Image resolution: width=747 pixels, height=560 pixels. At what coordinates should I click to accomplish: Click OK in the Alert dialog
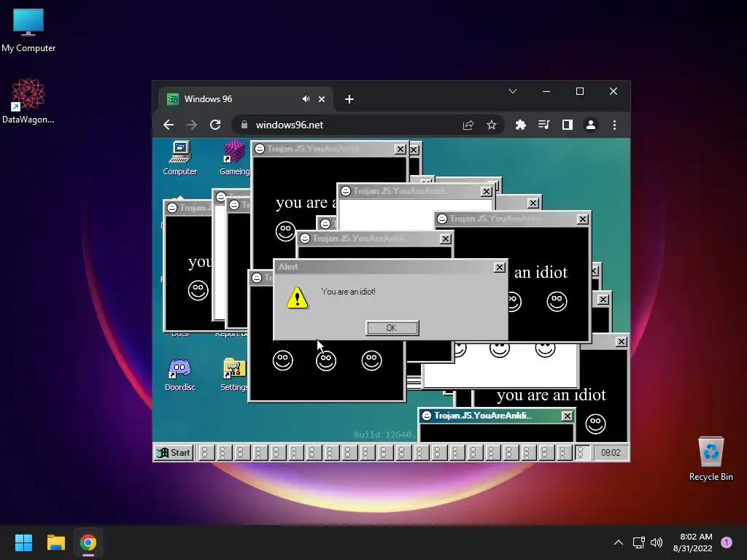coord(392,327)
